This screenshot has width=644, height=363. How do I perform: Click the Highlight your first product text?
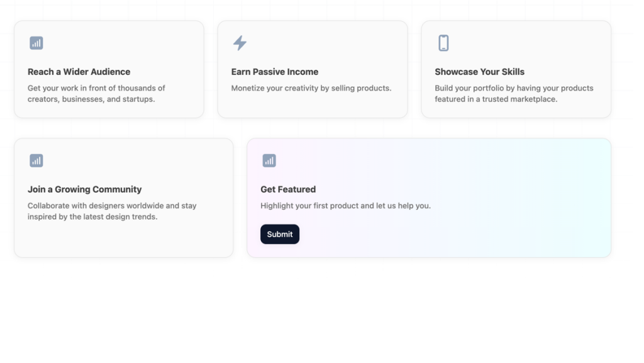pyautogui.click(x=345, y=206)
